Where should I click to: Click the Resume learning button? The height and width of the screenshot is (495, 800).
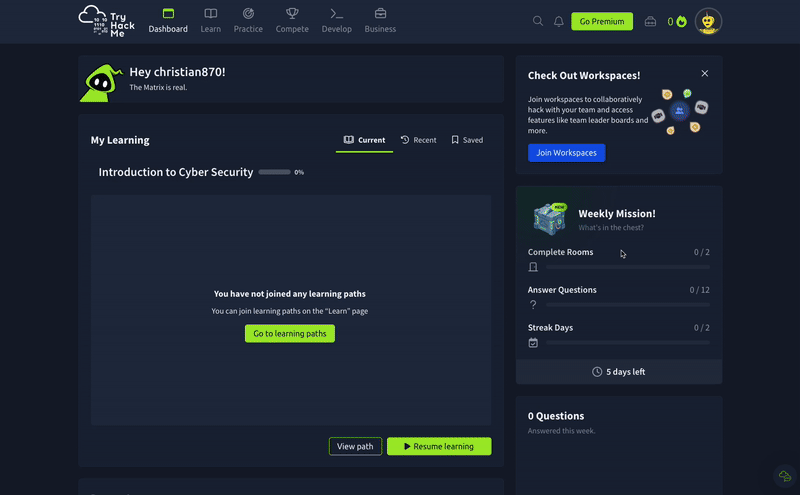coord(439,447)
